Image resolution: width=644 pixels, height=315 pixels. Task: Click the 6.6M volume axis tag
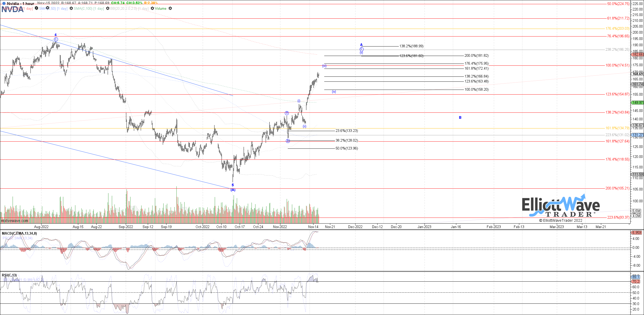pyautogui.click(x=636, y=211)
